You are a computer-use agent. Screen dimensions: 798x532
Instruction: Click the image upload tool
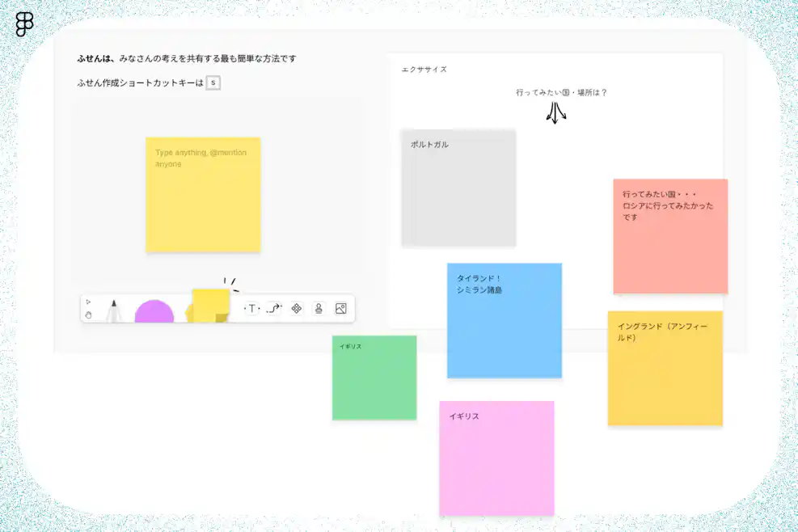coord(340,308)
